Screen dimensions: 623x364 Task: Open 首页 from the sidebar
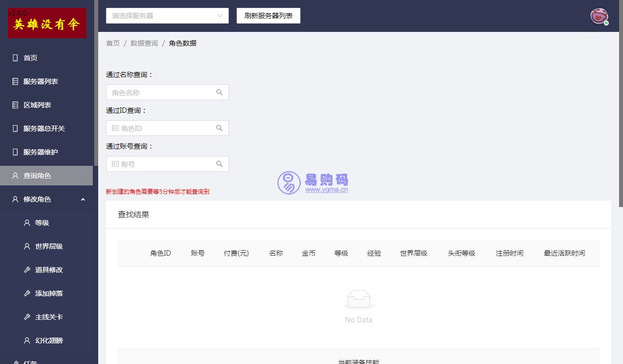[x=30, y=58]
